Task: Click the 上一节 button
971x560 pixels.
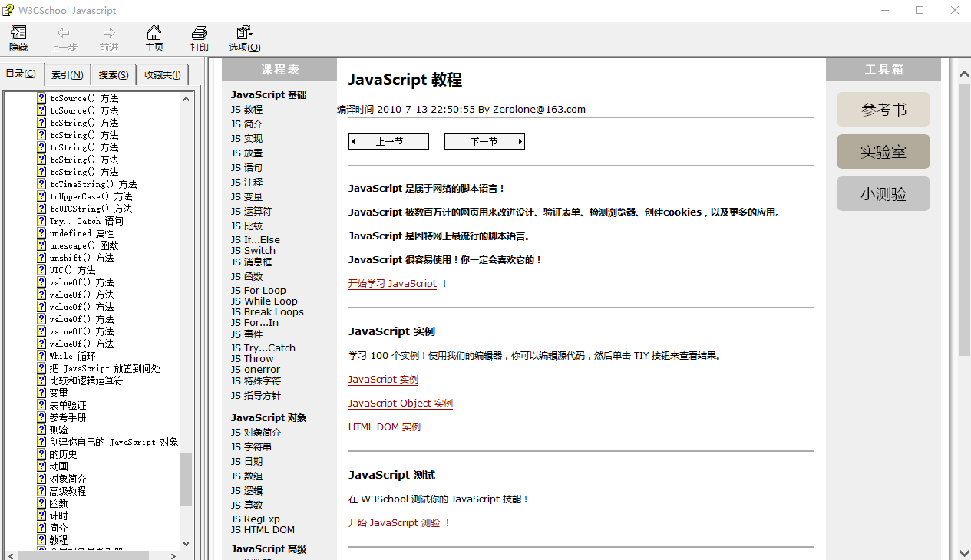Action: pos(388,141)
